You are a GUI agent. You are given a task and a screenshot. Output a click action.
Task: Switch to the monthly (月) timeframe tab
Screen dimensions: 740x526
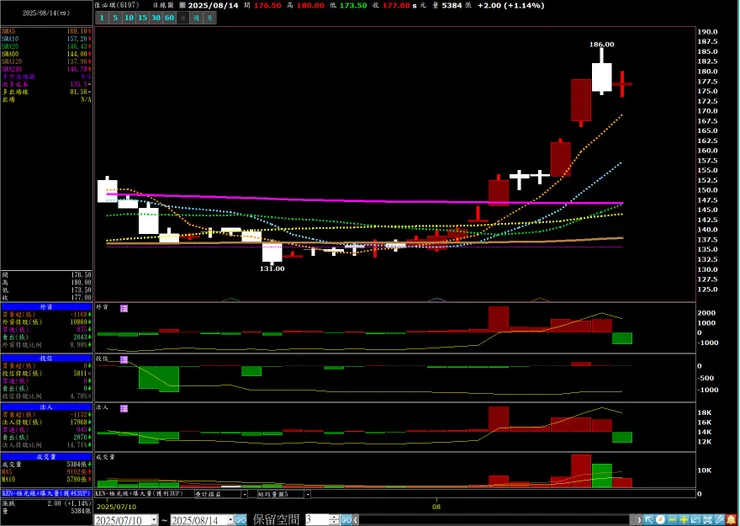[210, 18]
